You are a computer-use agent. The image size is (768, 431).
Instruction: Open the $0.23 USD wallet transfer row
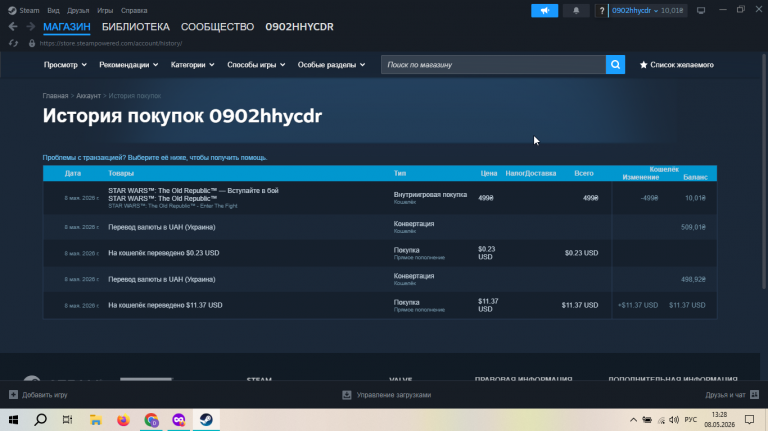point(380,253)
